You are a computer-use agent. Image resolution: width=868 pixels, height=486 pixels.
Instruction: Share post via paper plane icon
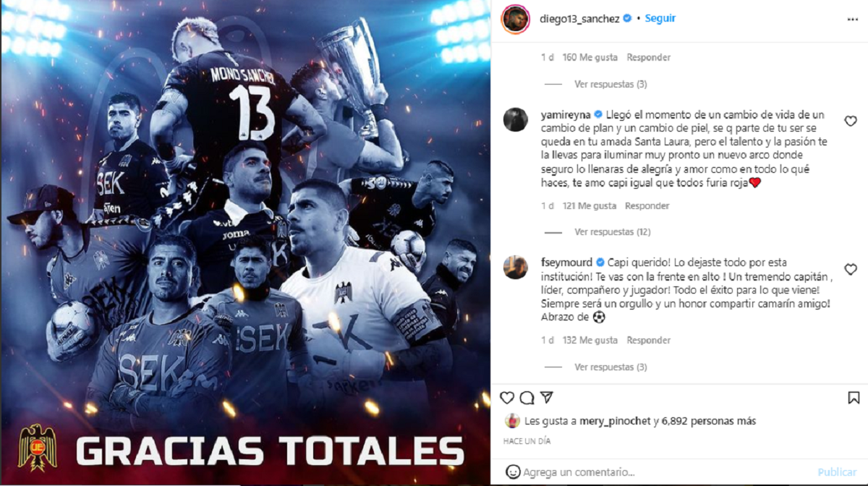tap(548, 398)
